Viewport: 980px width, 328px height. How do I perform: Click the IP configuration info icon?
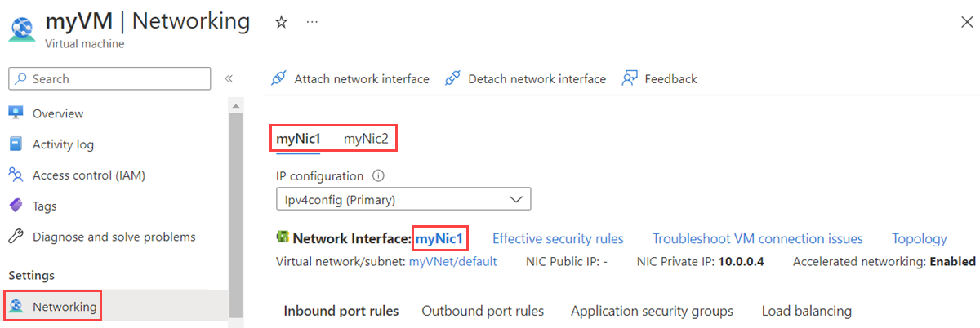pos(378,175)
